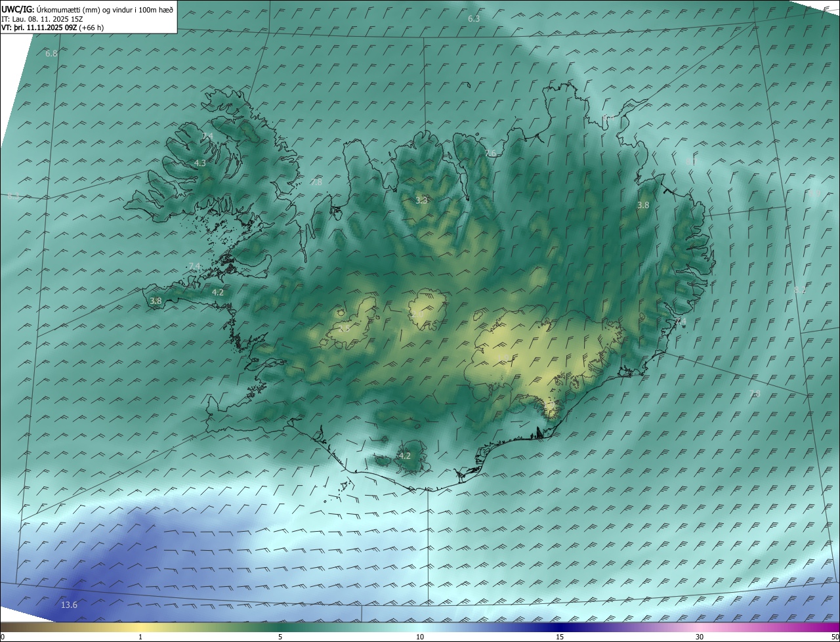Click the 4.3 value in the Westfjords
This screenshot has height=642, width=840.
coord(200,163)
